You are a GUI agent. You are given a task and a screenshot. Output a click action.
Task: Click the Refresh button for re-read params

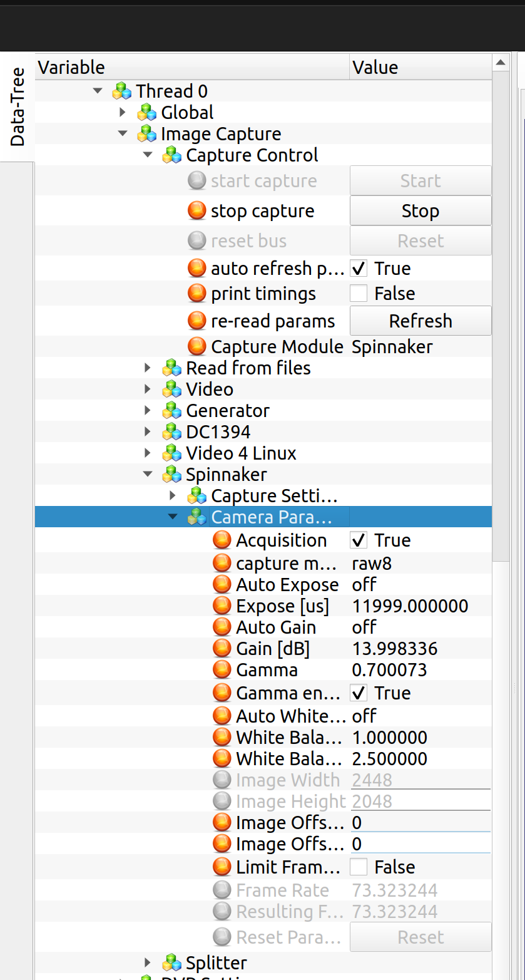421,321
